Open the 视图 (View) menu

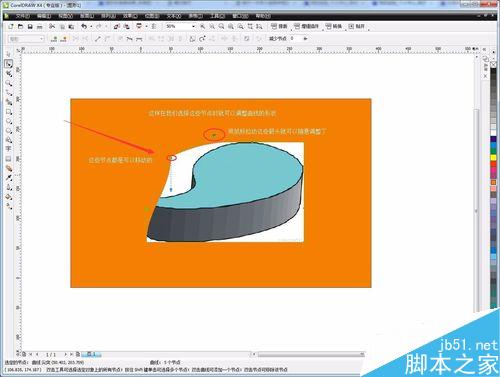click(x=66, y=16)
